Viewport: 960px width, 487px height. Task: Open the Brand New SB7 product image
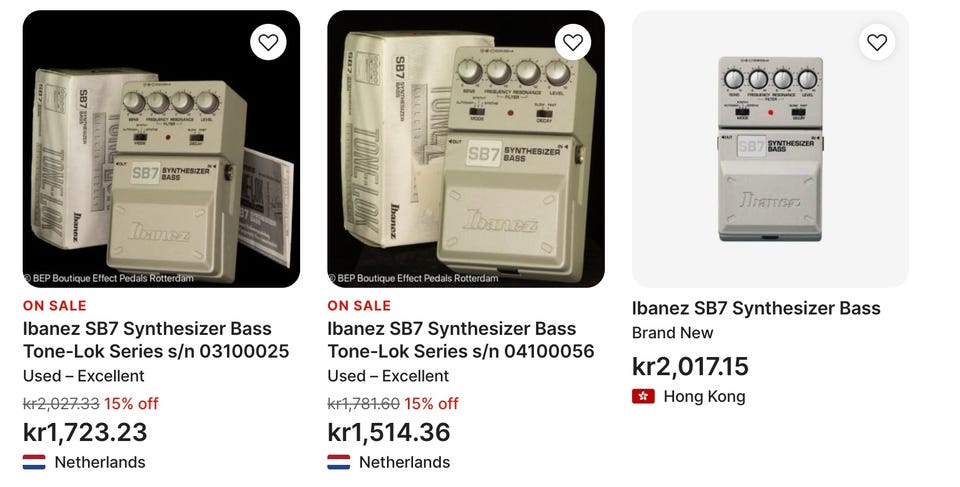[770, 149]
